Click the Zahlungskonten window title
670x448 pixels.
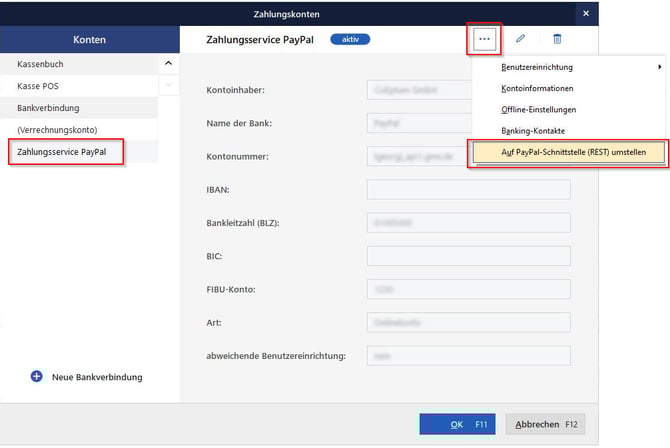pyautogui.click(x=286, y=14)
